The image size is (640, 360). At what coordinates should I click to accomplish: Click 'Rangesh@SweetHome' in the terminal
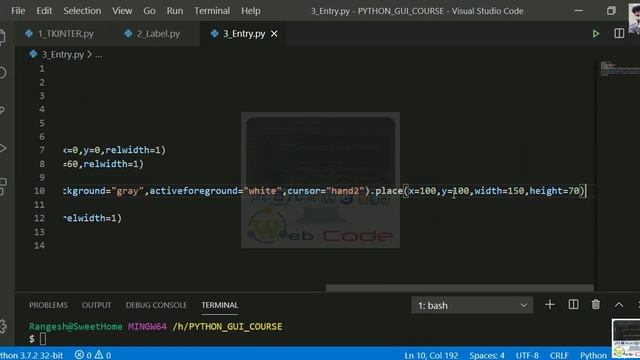click(76, 327)
